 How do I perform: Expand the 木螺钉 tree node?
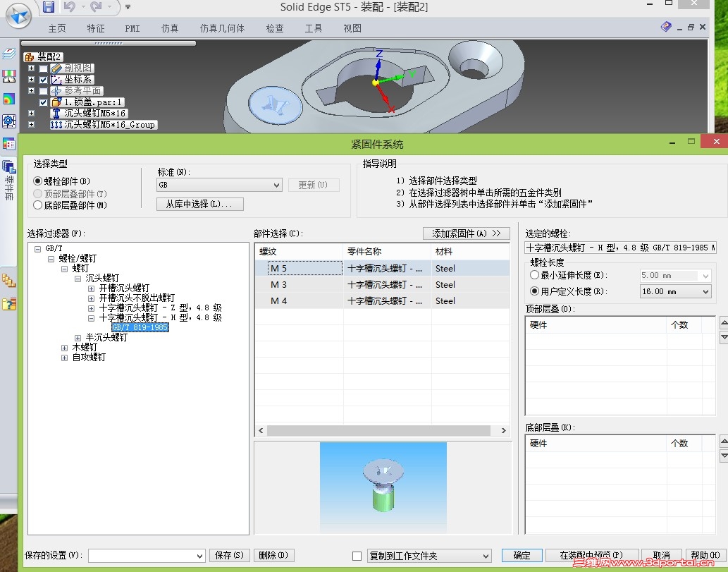(x=65, y=348)
